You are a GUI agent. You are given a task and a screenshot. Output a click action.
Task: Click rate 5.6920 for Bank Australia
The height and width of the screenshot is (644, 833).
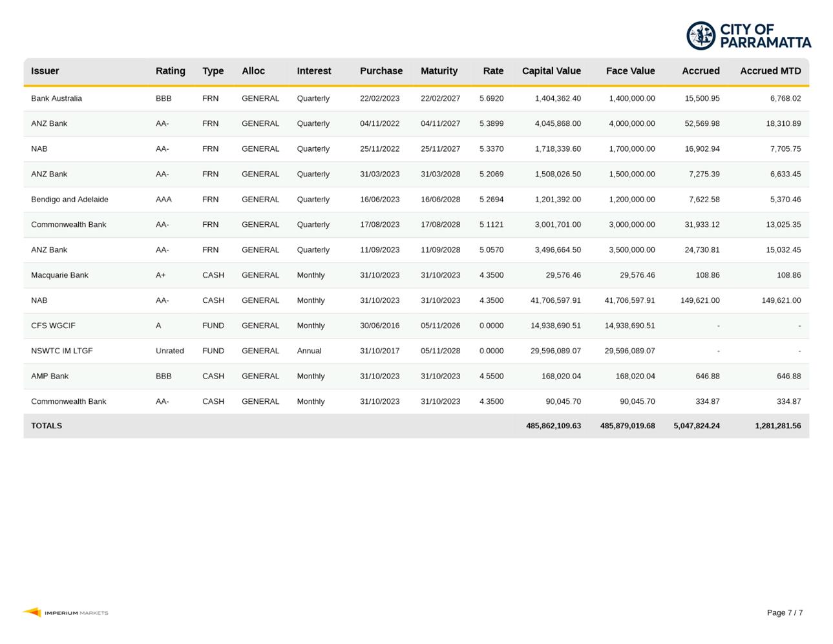click(x=491, y=98)
